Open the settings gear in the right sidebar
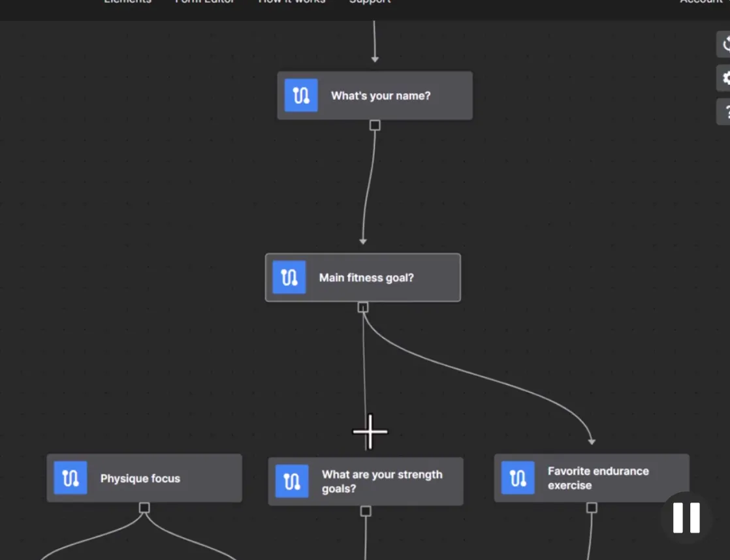Image resolution: width=730 pixels, height=560 pixels. point(727,78)
